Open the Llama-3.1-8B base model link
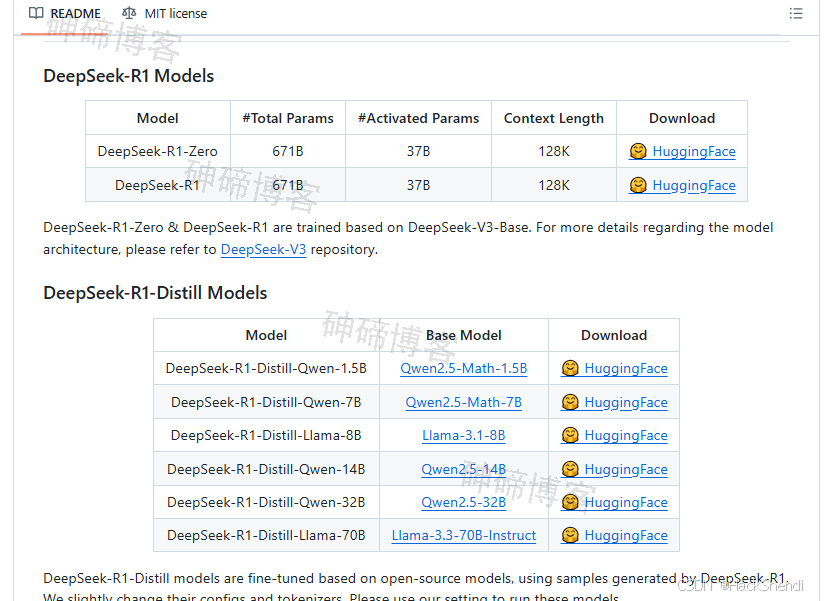The image size is (827, 601). pyautogui.click(x=464, y=435)
